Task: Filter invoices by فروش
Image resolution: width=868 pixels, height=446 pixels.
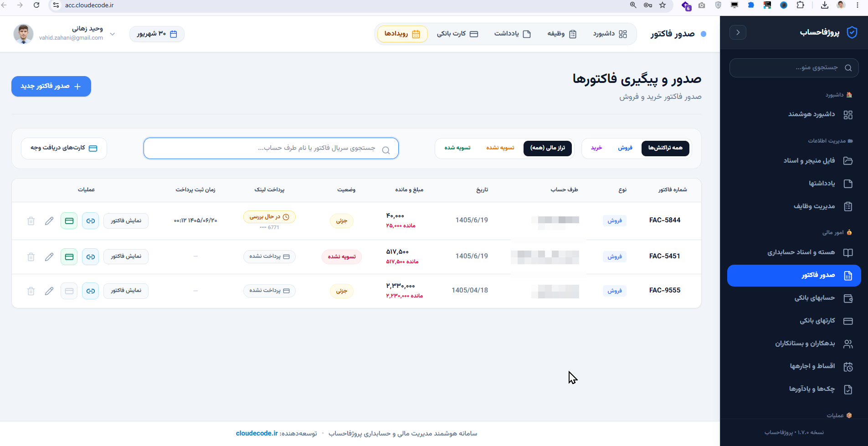Action: click(625, 148)
